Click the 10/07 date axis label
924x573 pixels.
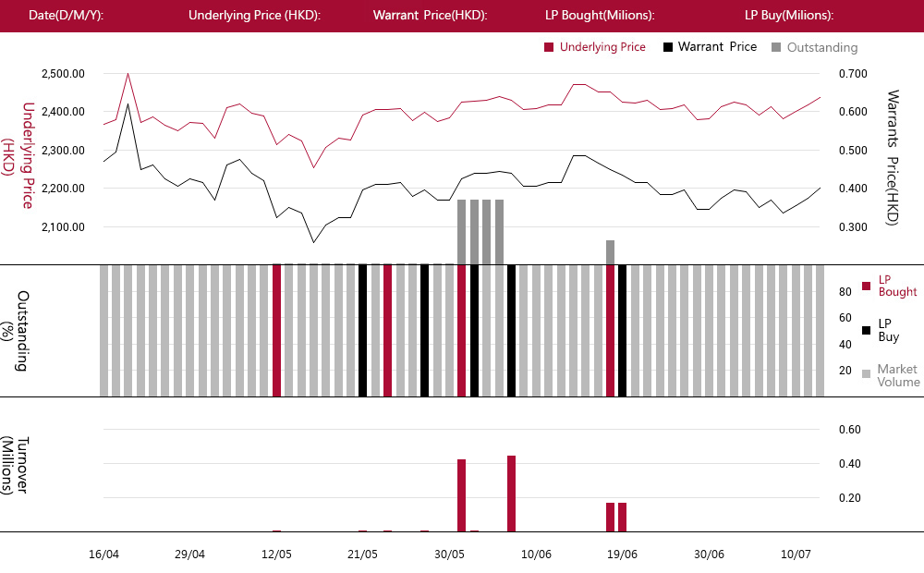[x=796, y=555]
